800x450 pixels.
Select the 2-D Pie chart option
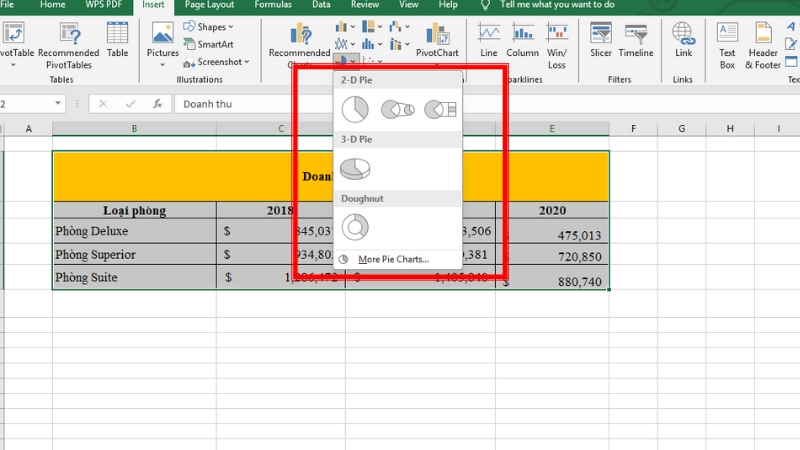[355, 108]
